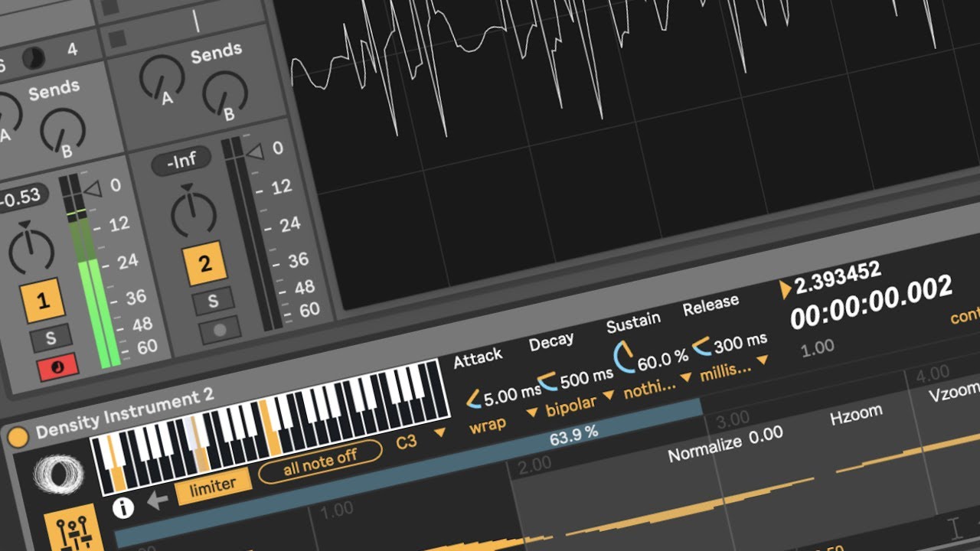980x551 pixels.
Task: Click the Density Instrument 2 title
Action: click(x=125, y=413)
